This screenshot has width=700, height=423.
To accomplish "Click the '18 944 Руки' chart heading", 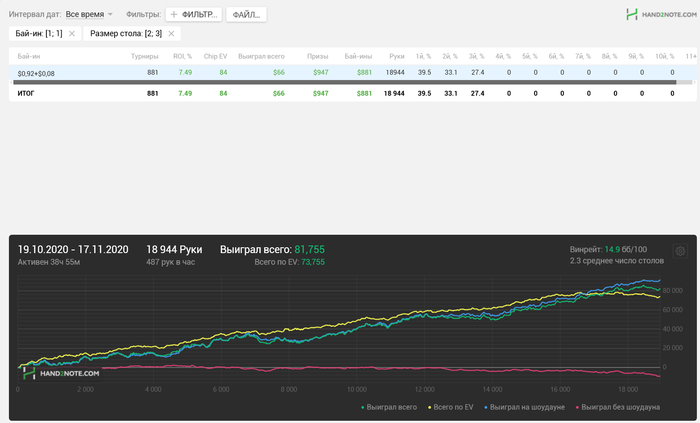I will [174, 249].
